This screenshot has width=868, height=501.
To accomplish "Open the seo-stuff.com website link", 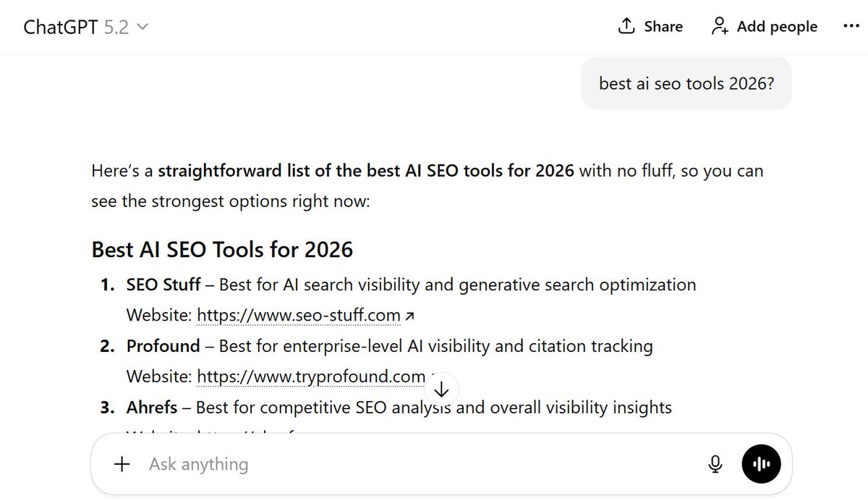I will [x=299, y=315].
